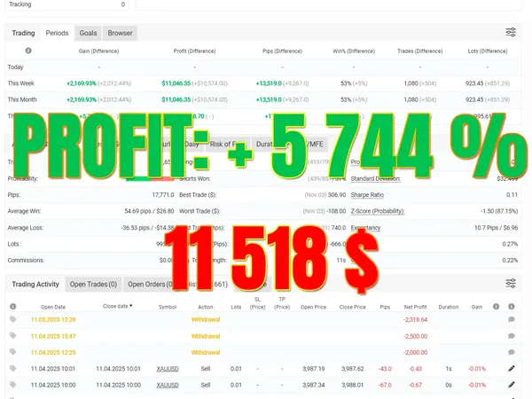Sort table by Pips column header
This screenshot has height=399, width=532.
385,307
